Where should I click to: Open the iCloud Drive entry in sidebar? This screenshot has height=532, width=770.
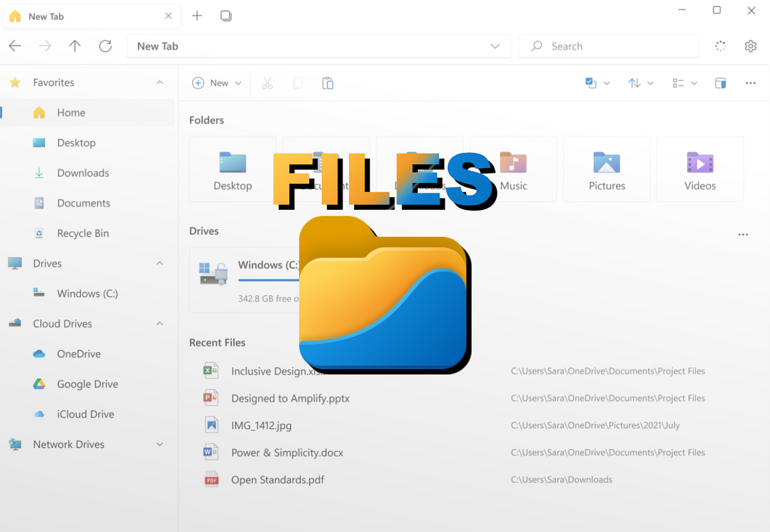point(86,414)
